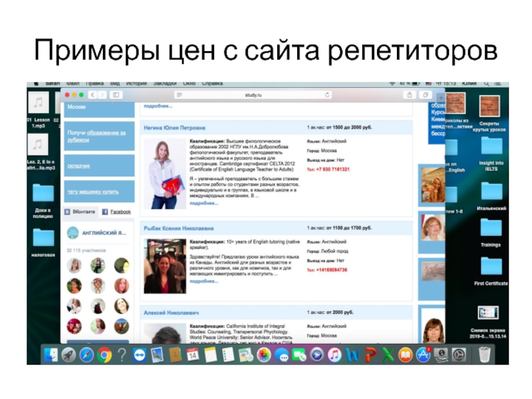
Task: Show all tabs in Safari
Action: click(426, 95)
